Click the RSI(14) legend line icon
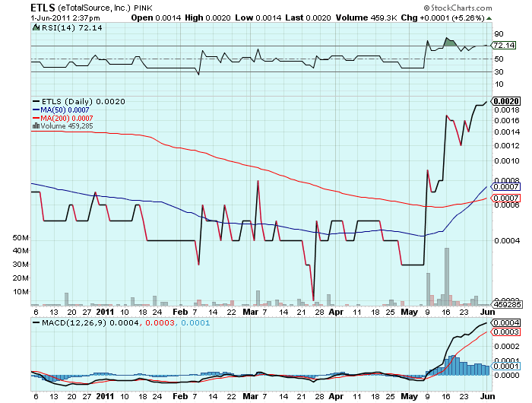Screen dimensions: 532x403 (36, 27)
